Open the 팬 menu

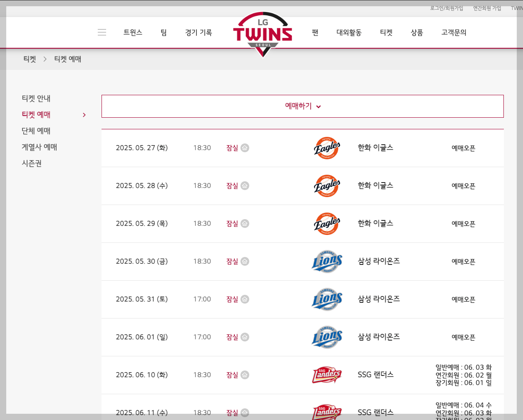[315, 32]
